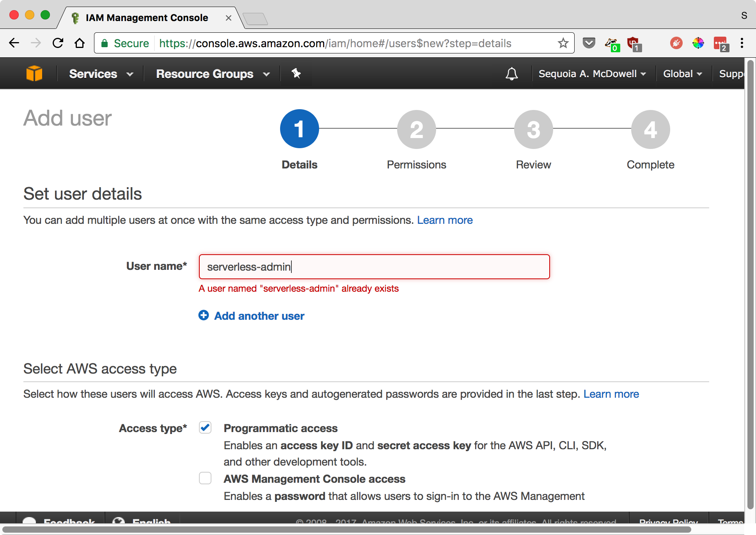The height and width of the screenshot is (535, 756).
Task: Click the User name input field
Action: 374,267
